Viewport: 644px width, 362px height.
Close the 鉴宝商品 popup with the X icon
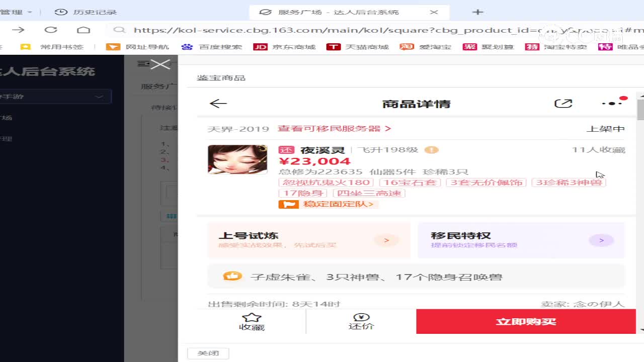click(x=160, y=64)
